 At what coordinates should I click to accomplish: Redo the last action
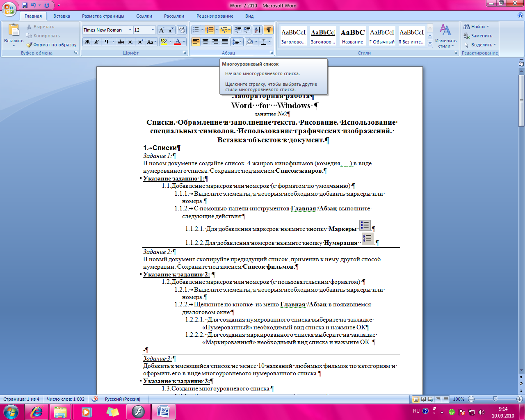[47, 5]
